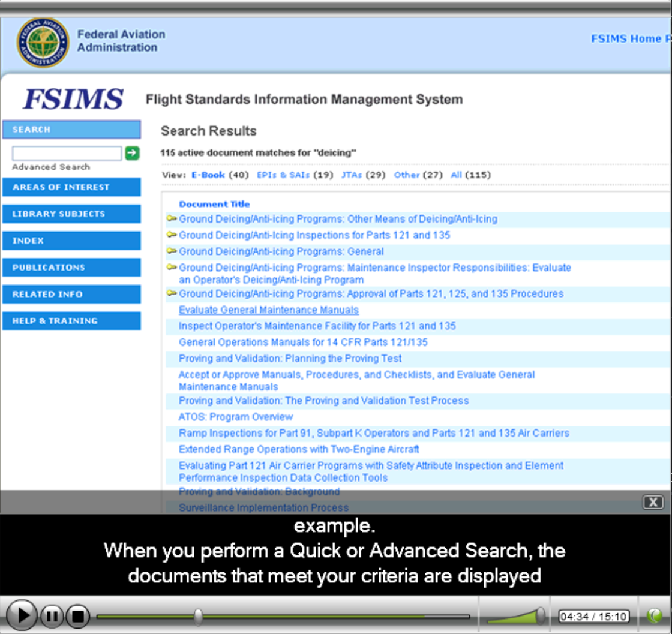Click the folder icon beside Maintenance Inspector Responsibilities
This screenshot has height=634, width=672.
(x=172, y=268)
